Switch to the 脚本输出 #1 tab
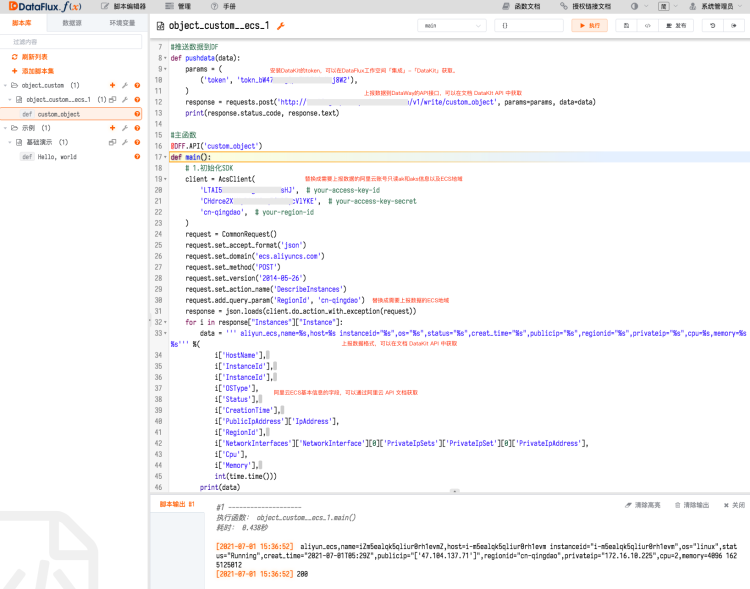The image size is (750, 589). tap(177, 504)
